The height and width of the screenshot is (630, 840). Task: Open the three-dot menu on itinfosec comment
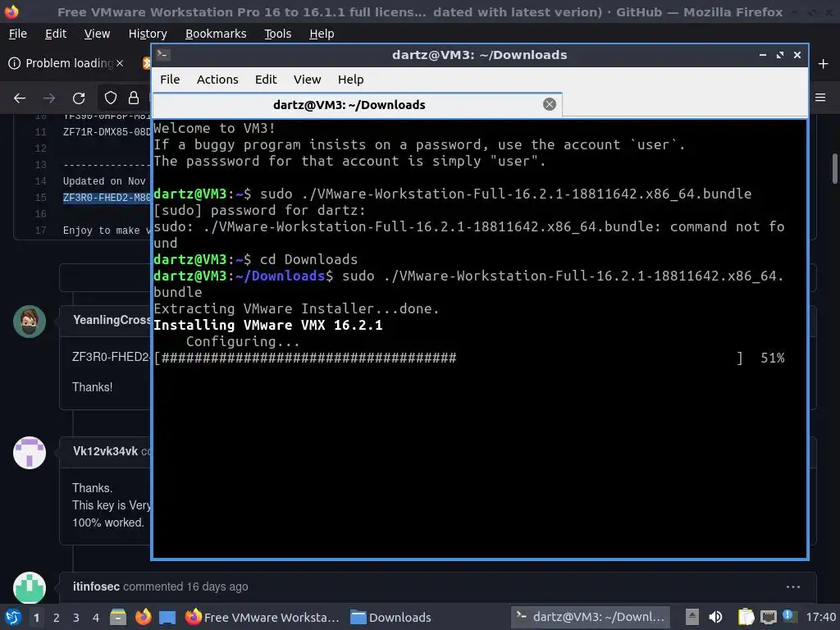coord(793,587)
